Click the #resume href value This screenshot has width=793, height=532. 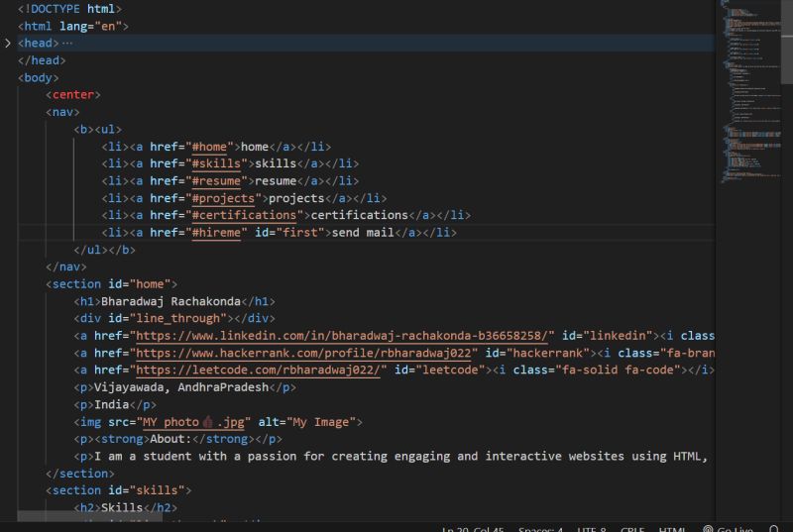[x=216, y=181]
